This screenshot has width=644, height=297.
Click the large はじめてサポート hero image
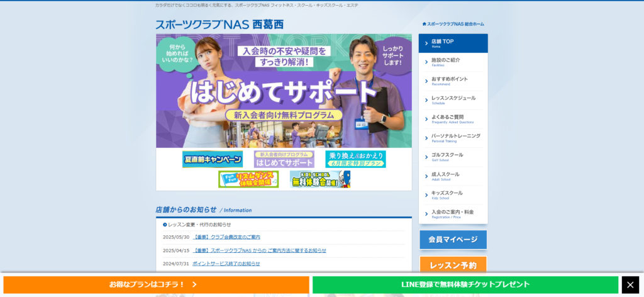coord(284,91)
